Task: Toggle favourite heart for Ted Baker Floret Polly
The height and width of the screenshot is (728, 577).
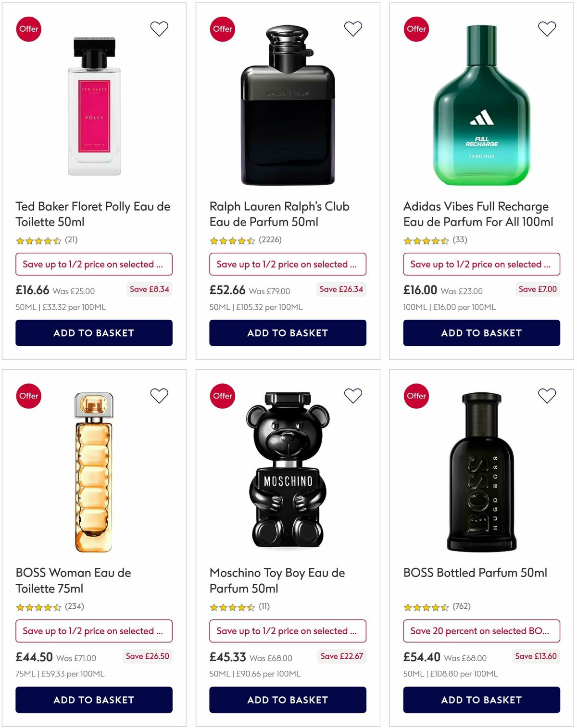Action: pyautogui.click(x=159, y=28)
